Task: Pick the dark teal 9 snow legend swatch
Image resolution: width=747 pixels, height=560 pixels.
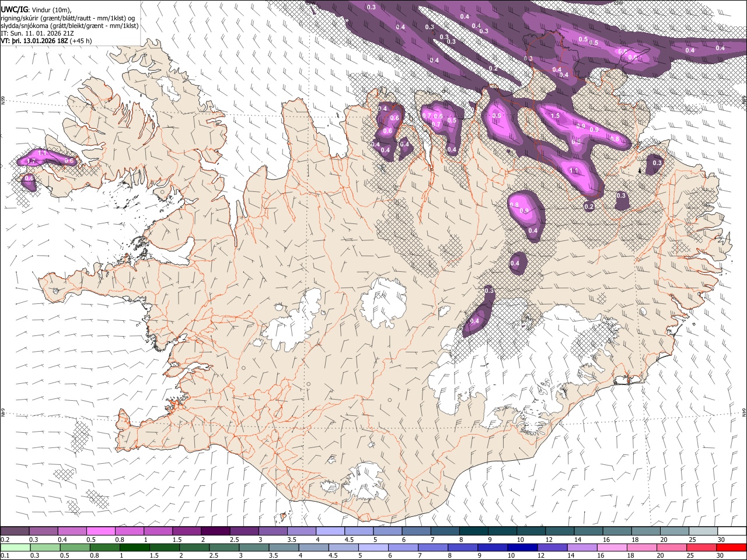Action: coord(502,531)
